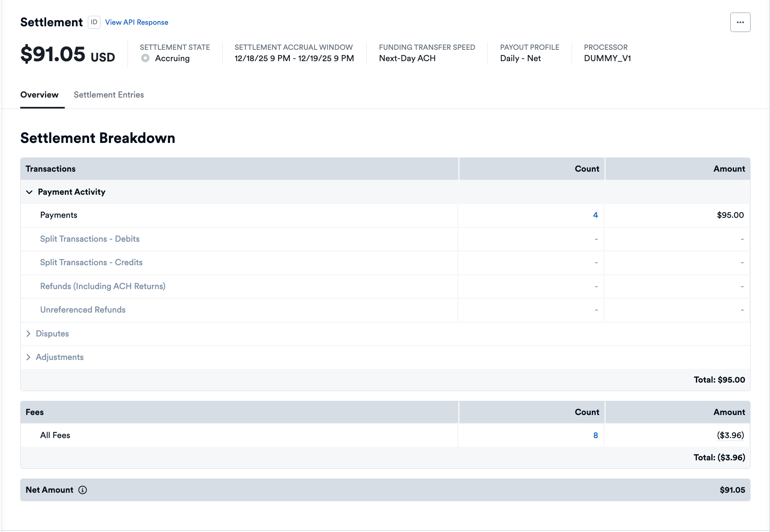The height and width of the screenshot is (532, 770).
Task: Click the Payments row label
Action: (x=59, y=215)
